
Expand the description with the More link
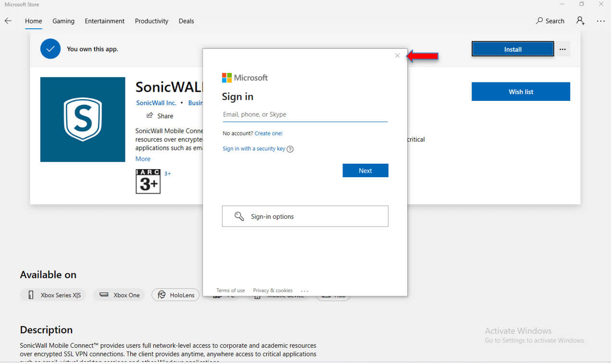pyautogui.click(x=143, y=158)
